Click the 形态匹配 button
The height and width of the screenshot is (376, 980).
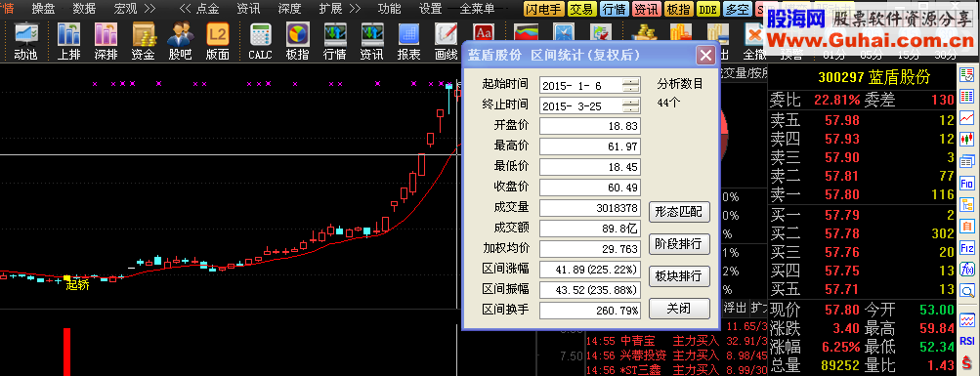pos(679,212)
